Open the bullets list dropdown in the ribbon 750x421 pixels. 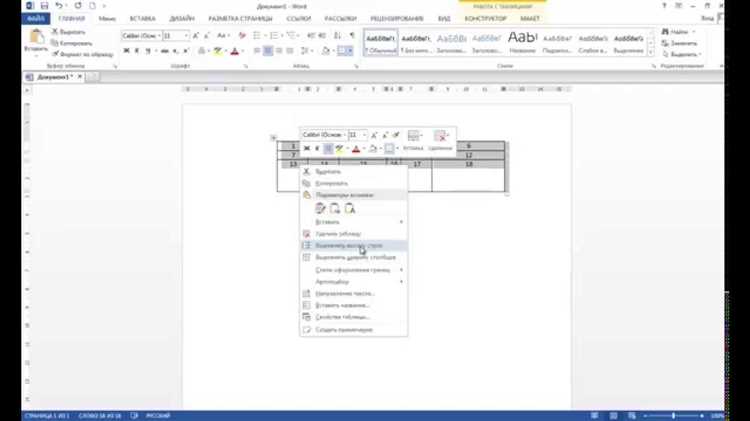265,36
